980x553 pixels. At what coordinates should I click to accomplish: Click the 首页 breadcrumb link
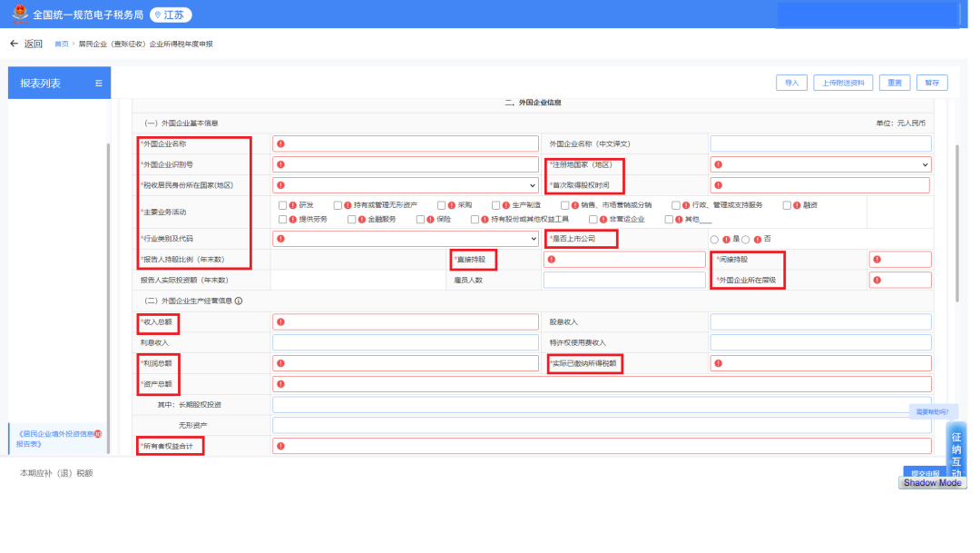click(x=62, y=44)
